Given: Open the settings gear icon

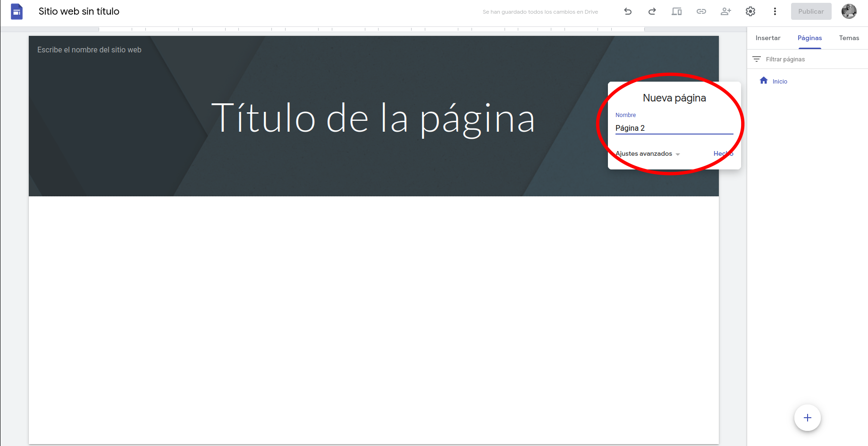Looking at the screenshot, I should (750, 11).
